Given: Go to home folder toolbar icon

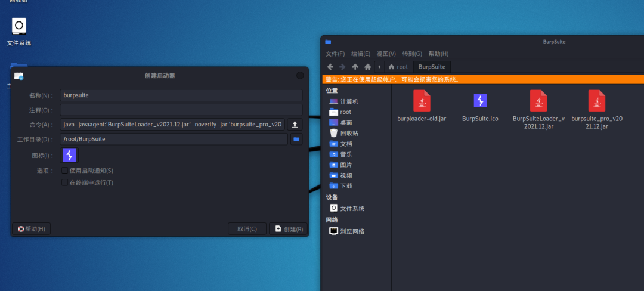Looking at the screenshot, I should pos(367,67).
